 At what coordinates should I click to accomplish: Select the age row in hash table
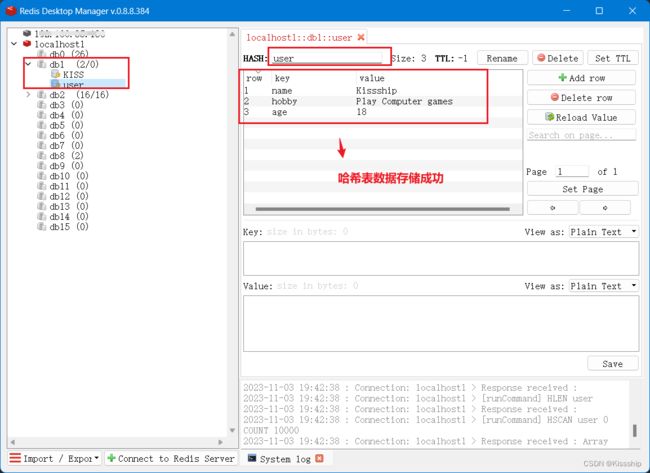click(x=383, y=112)
